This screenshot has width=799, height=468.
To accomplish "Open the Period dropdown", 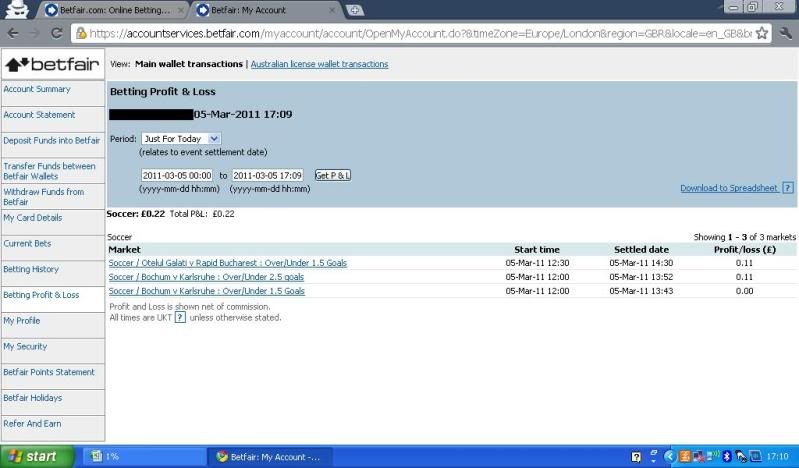I will click(181, 139).
